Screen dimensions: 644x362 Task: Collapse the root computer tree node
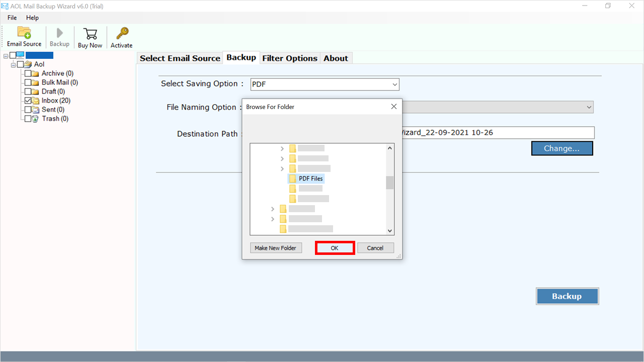[x=6, y=55]
